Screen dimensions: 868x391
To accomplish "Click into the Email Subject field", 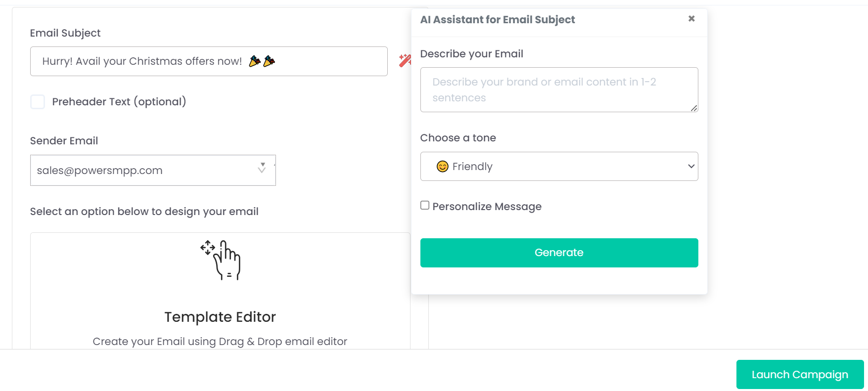I will tap(209, 61).
